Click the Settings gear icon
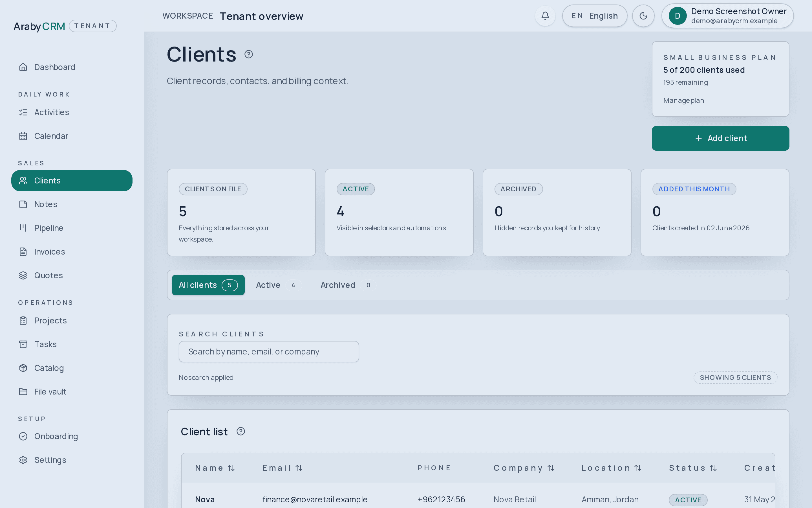Viewport: 812px width, 508px height. [x=23, y=460]
